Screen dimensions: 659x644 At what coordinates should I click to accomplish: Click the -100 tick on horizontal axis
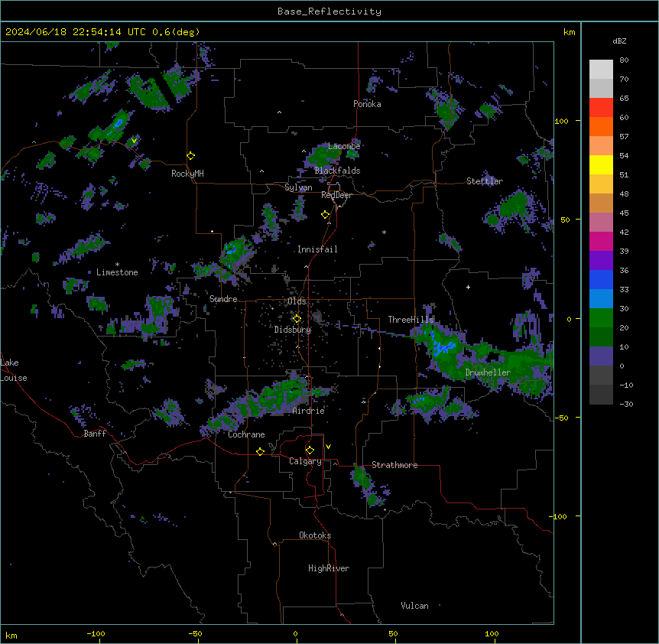click(96, 633)
